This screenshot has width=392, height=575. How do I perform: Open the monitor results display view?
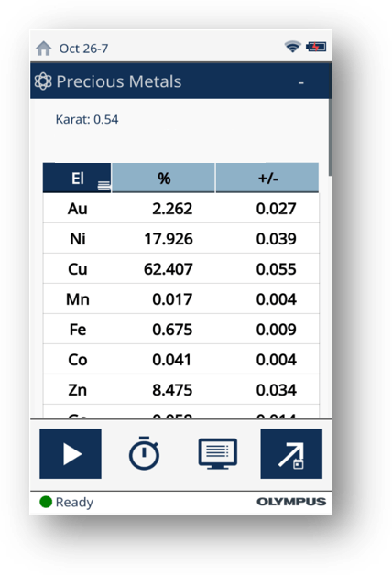coord(218,453)
